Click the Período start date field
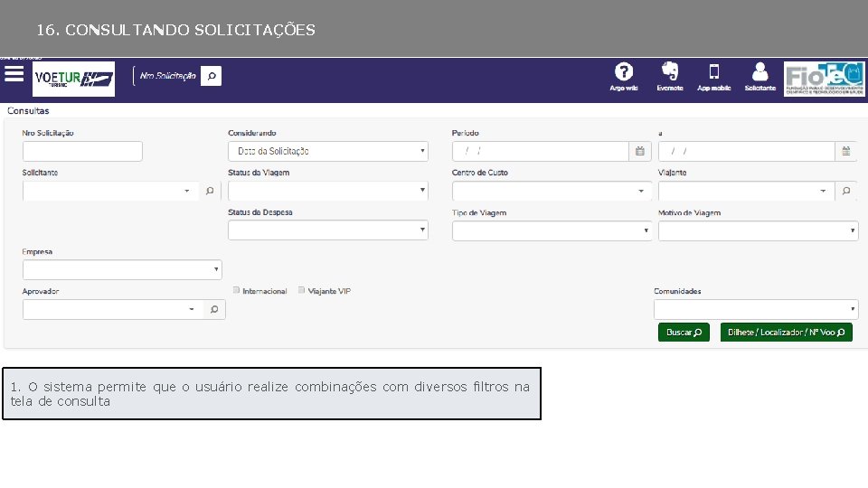Viewport: 868px width, 488px height. click(541, 151)
